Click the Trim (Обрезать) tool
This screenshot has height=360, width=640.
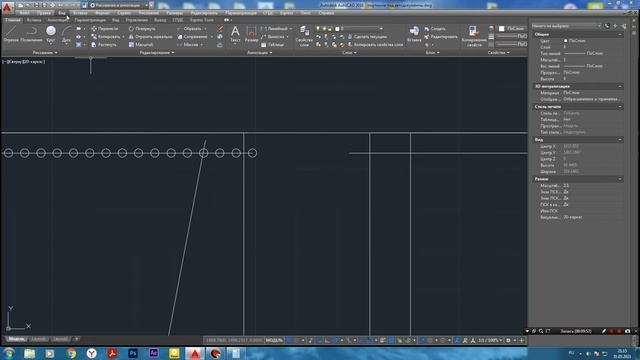189,29
